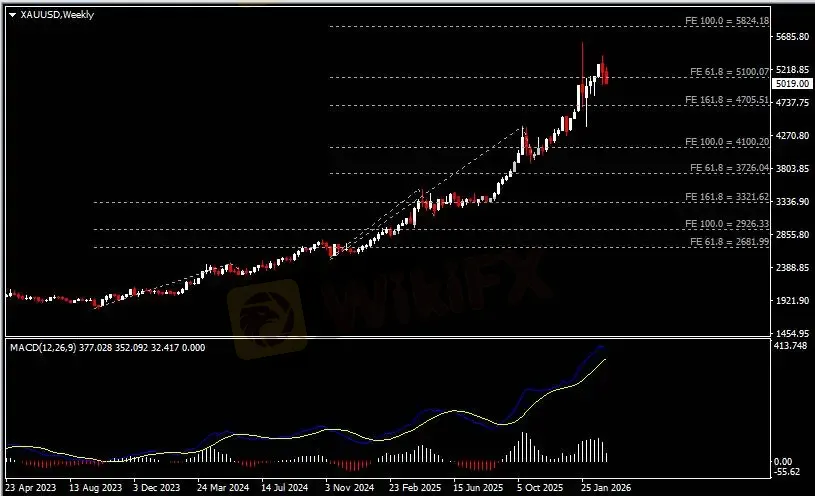Click MACD scale value 0.00
Screen dimensions: 815x496
coord(783,462)
